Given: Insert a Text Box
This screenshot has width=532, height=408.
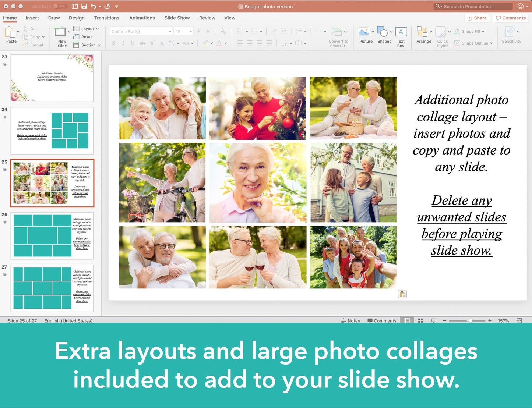Looking at the screenshot, I should 401,35.
